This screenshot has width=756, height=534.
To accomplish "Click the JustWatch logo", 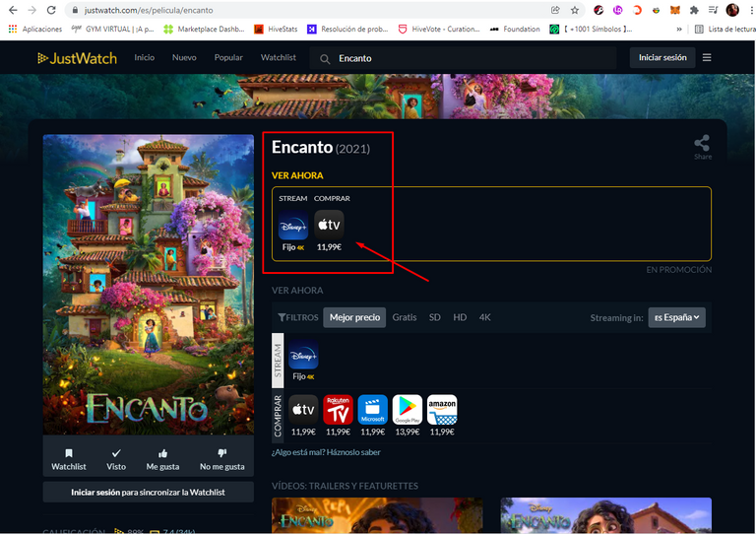I will click(x=77, y=58).
